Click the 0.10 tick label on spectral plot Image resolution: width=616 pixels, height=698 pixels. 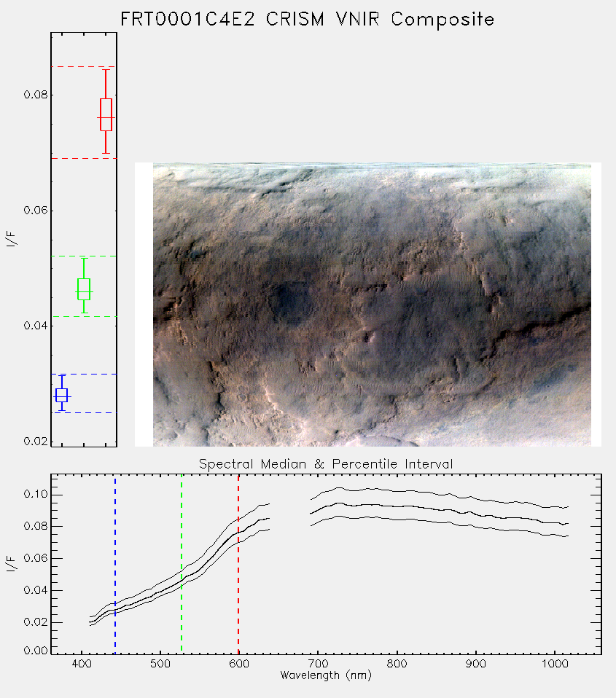pos(36,495)
